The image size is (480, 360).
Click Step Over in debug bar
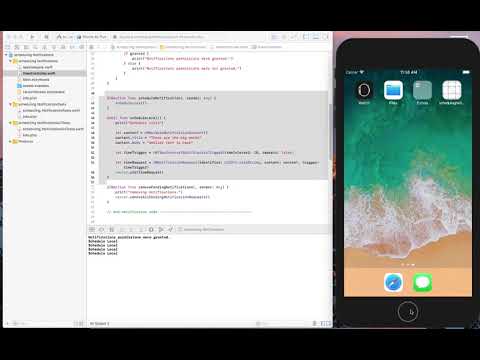pos(122,229)
